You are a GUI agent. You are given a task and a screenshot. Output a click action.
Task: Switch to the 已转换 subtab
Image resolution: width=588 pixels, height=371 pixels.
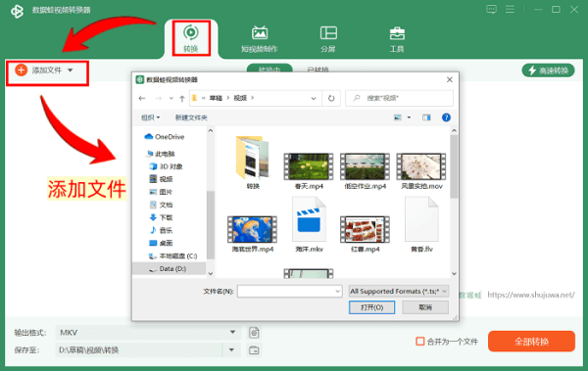pyautogui.click(x=318, y=70)
